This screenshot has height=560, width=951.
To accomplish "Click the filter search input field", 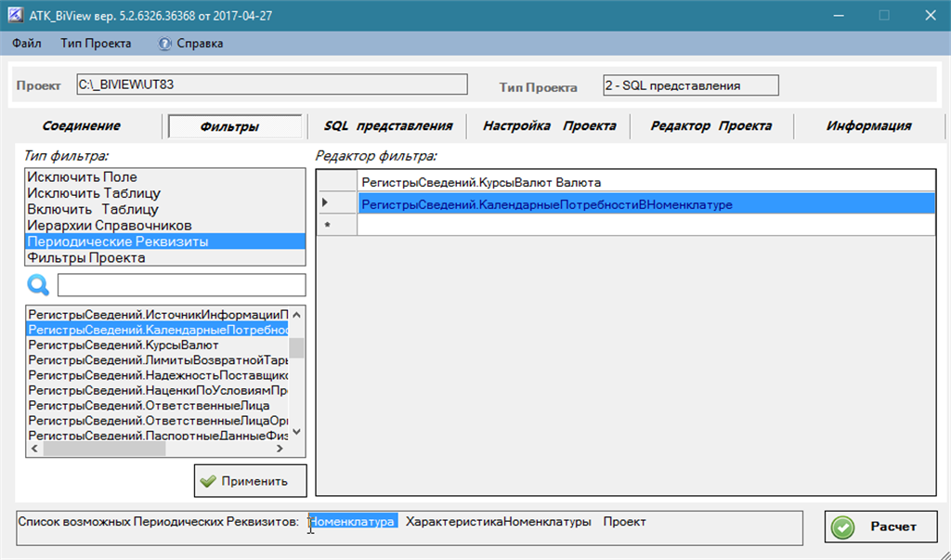I will pyautogui.click(x=181, y=285).
